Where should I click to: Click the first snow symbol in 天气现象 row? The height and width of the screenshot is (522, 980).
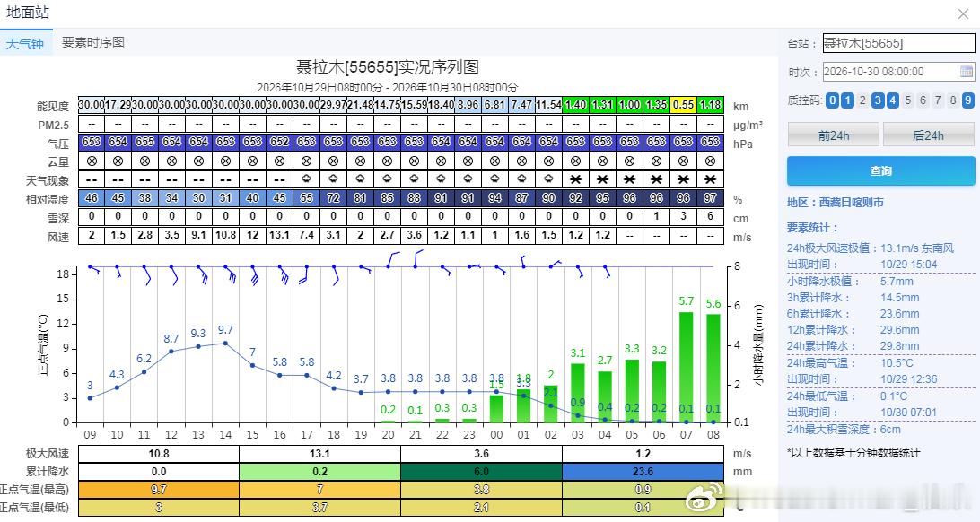pyautogui.click(x=575, y=179)
